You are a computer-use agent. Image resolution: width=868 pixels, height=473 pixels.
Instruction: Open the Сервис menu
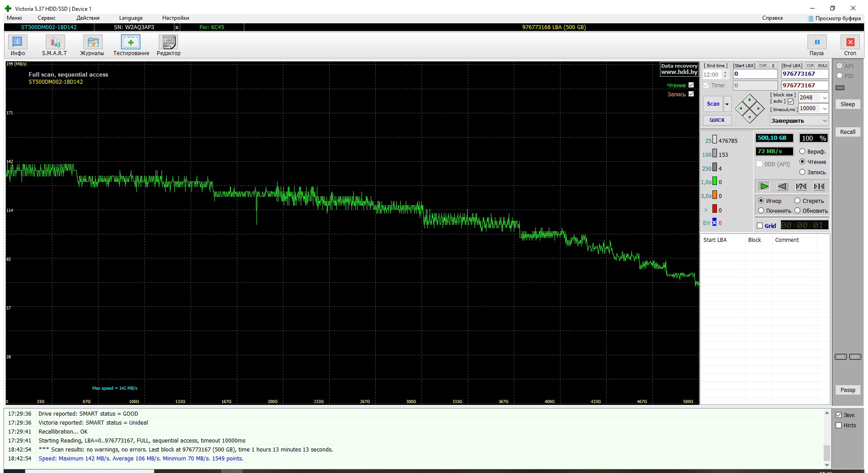click(x=47, y=18)
